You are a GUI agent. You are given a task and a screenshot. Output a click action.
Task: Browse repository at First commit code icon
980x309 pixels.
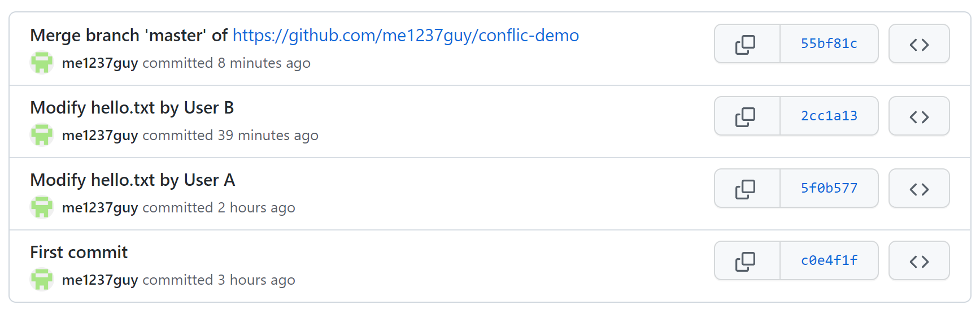pos(919,260)
